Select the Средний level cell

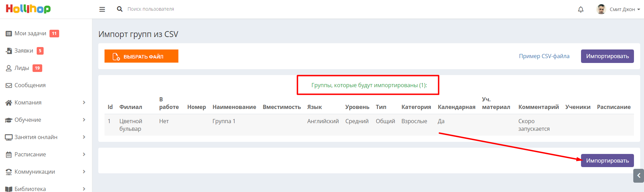[357, 121]
